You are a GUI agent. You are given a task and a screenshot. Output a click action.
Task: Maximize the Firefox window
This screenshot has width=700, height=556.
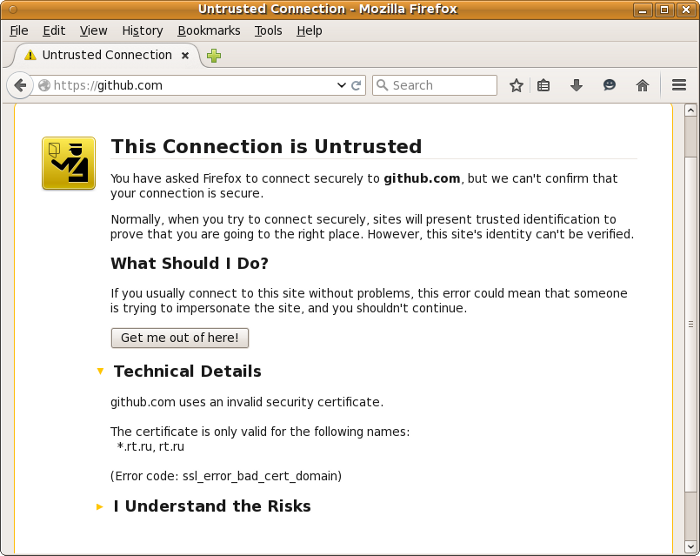click(x=664, y=9)
